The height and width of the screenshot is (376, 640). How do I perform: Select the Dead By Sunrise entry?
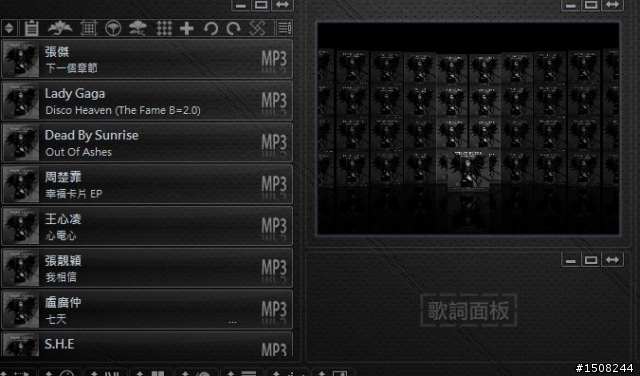(147, 142)
